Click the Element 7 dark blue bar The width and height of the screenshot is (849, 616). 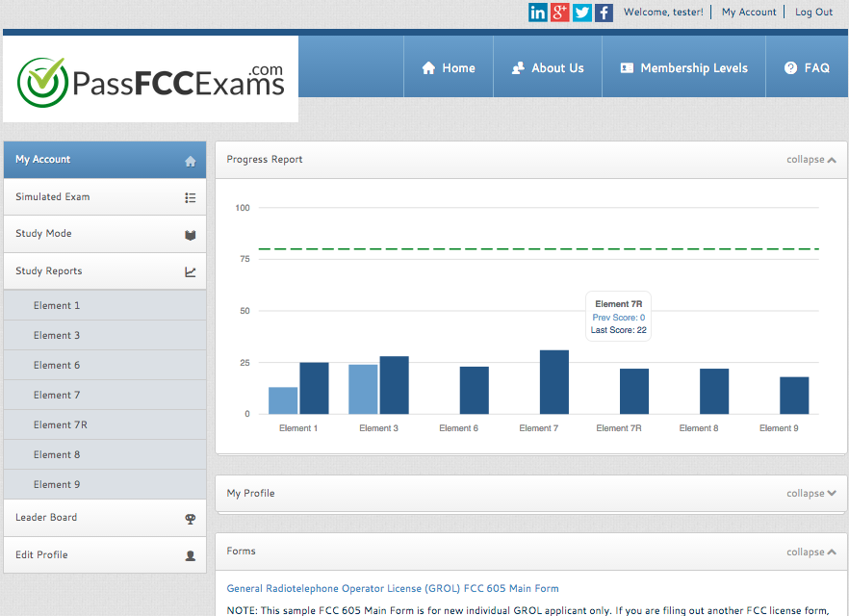(x=553, y=382)
